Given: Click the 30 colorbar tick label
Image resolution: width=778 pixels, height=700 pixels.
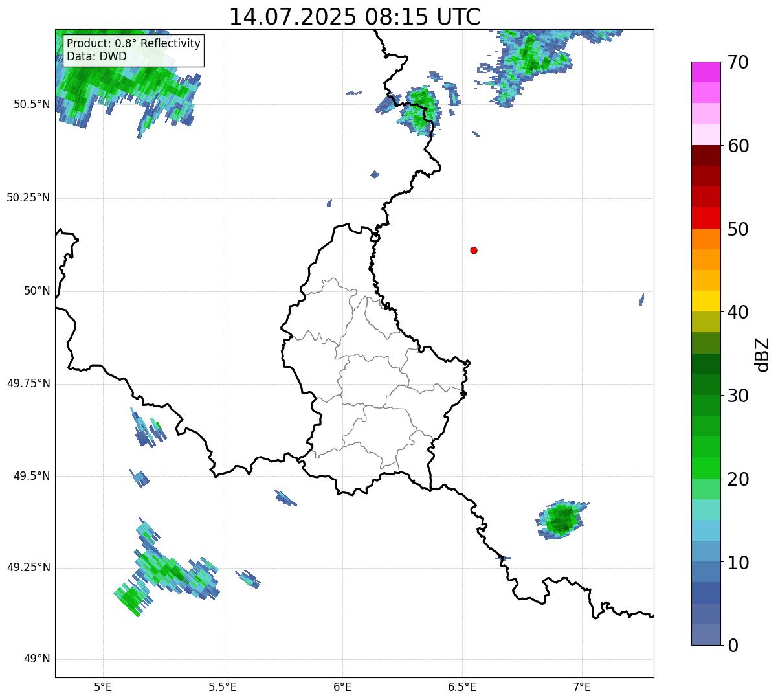Looking at the screenshot, I should pos(738,396).
